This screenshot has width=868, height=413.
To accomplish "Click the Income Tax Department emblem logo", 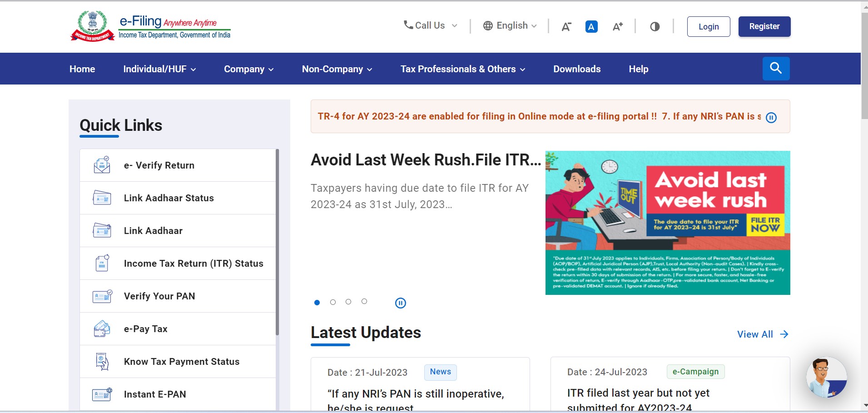I will [x=92, y=26].
